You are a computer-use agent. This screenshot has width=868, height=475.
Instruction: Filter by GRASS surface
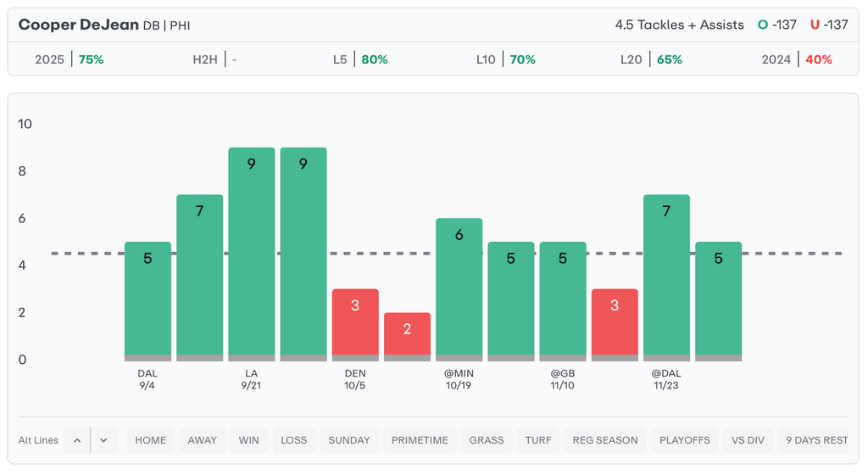[487, 440]
